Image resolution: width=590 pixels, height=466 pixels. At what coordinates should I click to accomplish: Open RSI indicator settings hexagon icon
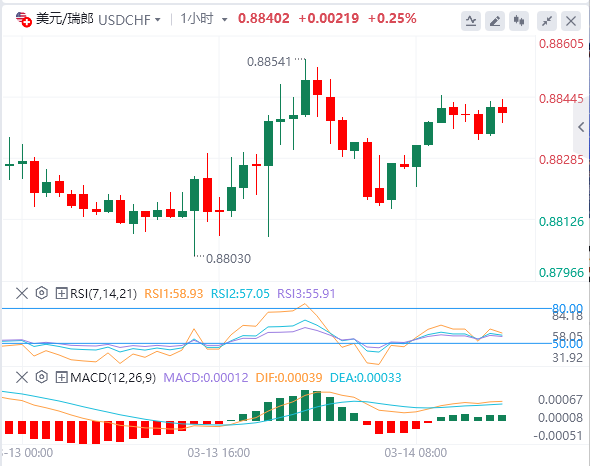click(x=42, y=293)
